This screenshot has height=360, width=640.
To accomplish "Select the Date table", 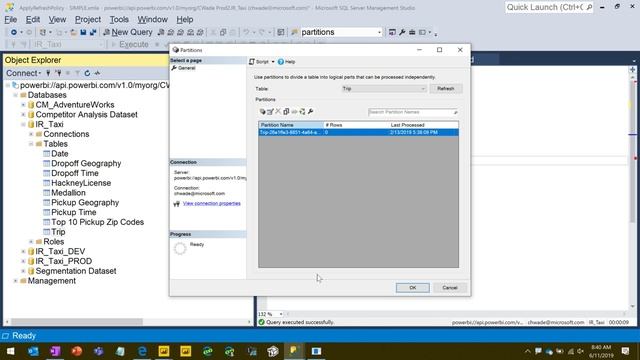I will 60,154.
